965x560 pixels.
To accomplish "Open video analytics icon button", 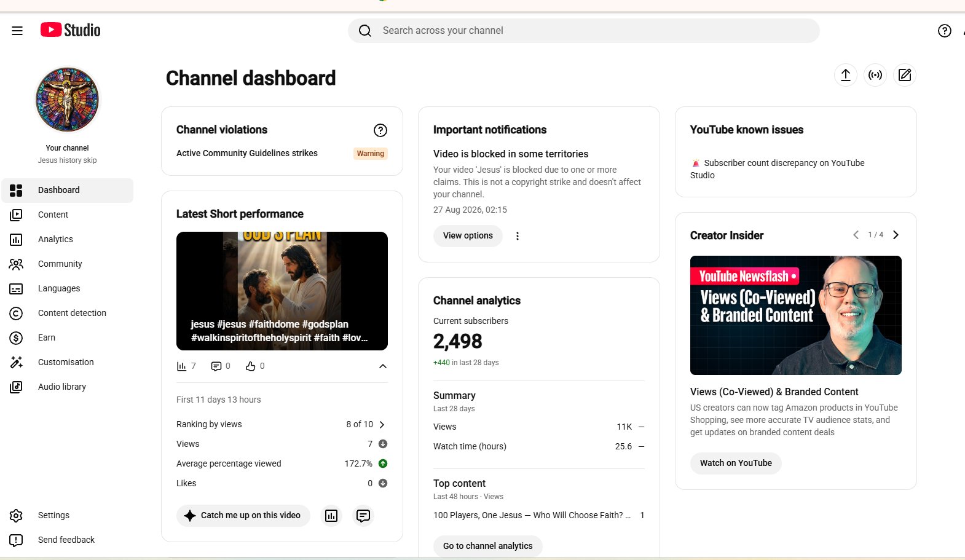I will [331, 516].
